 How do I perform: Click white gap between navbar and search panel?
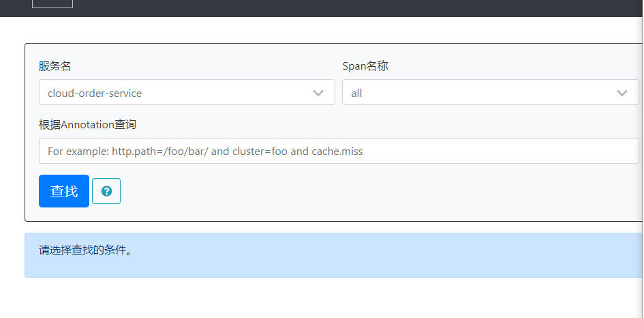[327, 30]
